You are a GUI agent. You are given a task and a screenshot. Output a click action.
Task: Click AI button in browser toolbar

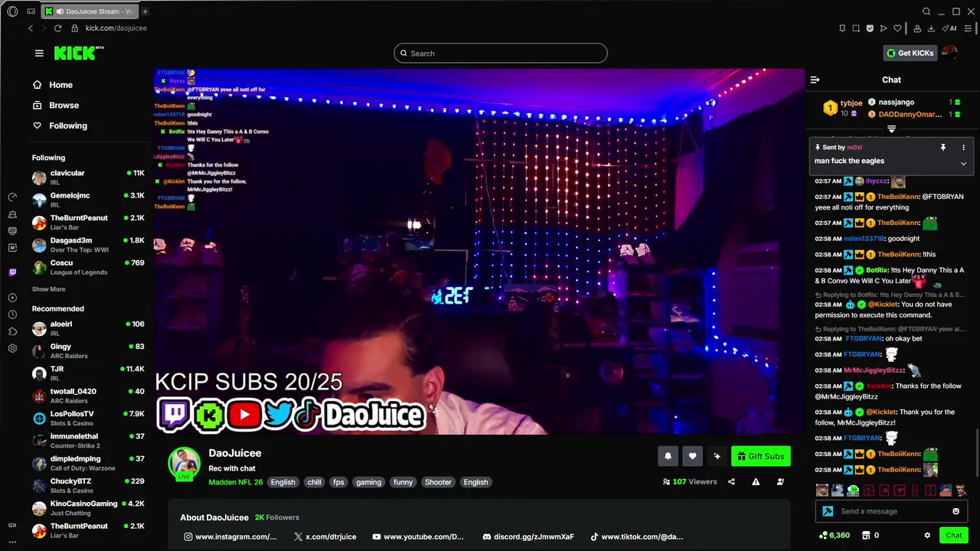(950, 28)
